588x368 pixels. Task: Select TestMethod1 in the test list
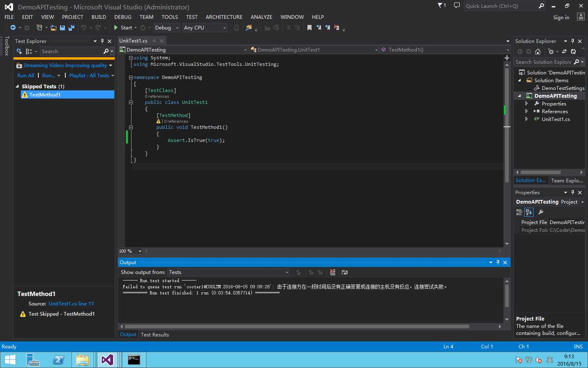[x=67, y=94]
